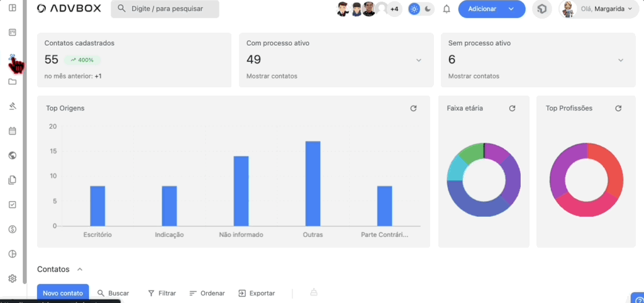
Task: Click Filtrar in the contacts toolbar
Action: tap(162, 293)
